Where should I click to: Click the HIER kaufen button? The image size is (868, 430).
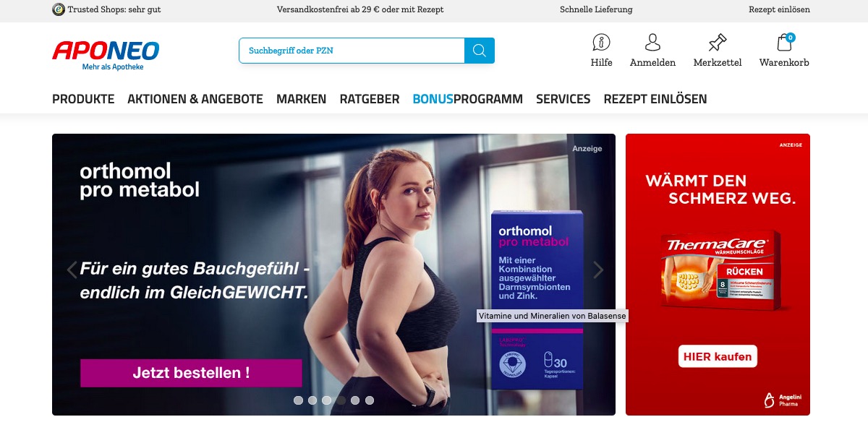(718, 356)
